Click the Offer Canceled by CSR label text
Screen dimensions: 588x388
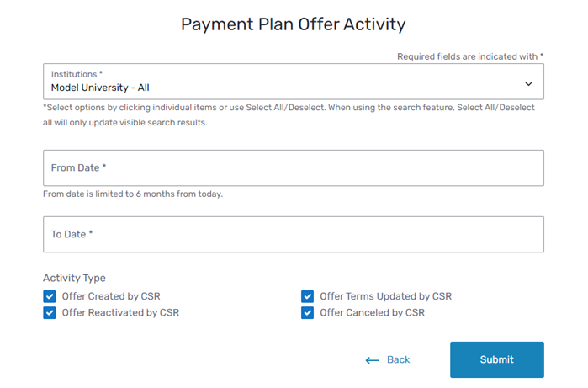tap(373, 313)
